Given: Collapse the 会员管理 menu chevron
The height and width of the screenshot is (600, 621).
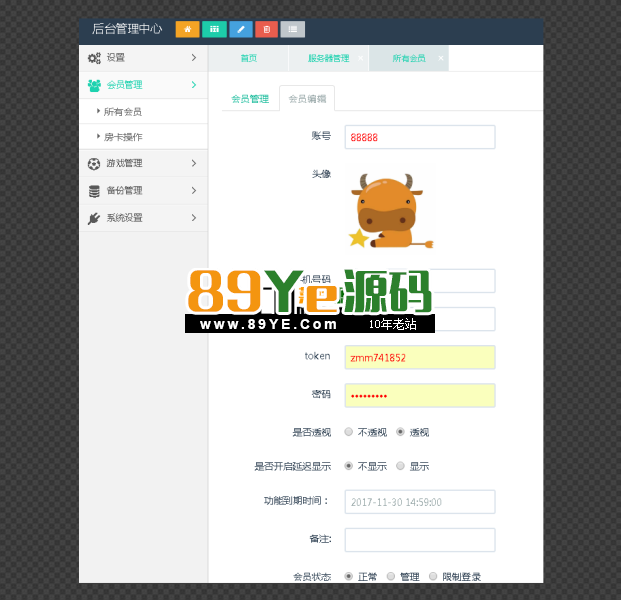Looking at the screenshot, I should click(x=194, y=85).
